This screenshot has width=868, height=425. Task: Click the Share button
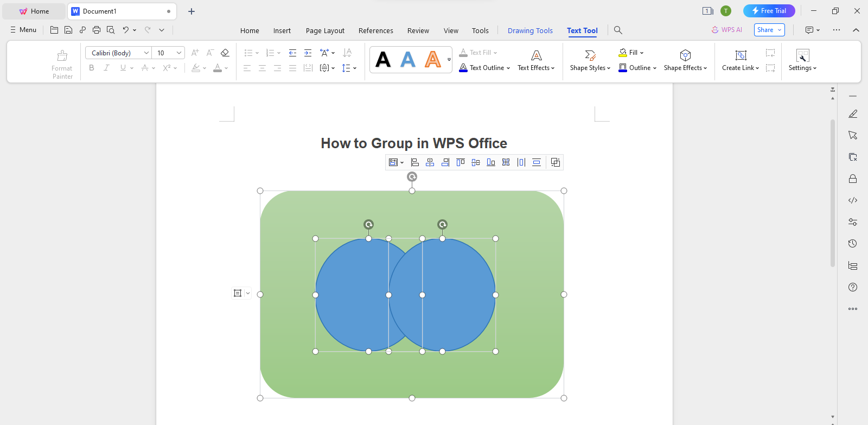769,30
